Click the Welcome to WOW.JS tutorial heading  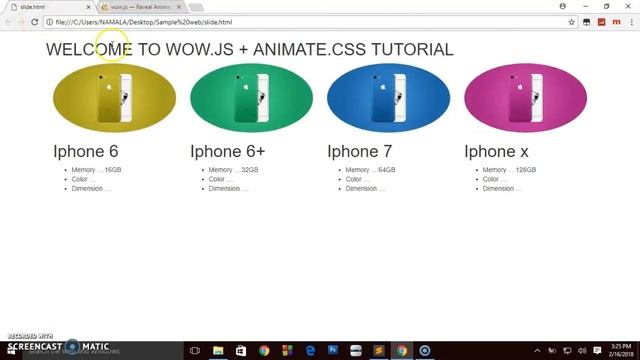[250, 49]
